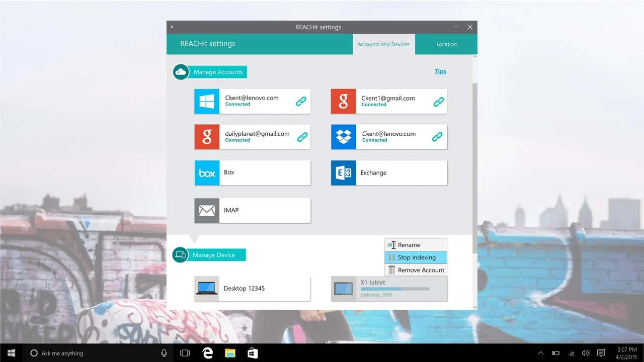Click the X1 tablet indexing progress bar
Viewport: 644px width, 362px height.
click(x=395, y=289)
